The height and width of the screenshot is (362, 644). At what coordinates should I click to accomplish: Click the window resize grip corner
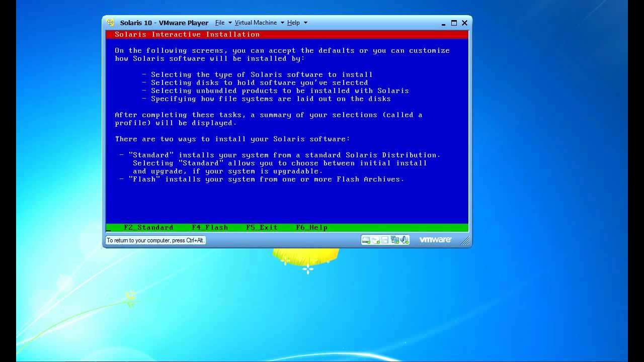pyautogui.click(x=466, y=242)
